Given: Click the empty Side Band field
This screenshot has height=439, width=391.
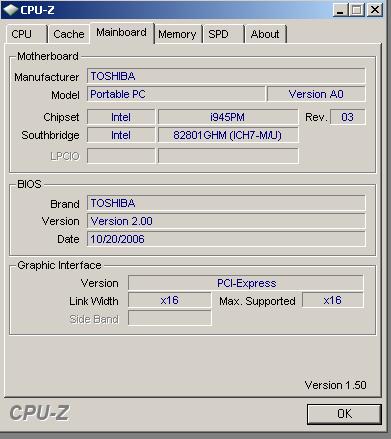Looking at the screenshot, I should pyautogui.click(x=169, y=318).
